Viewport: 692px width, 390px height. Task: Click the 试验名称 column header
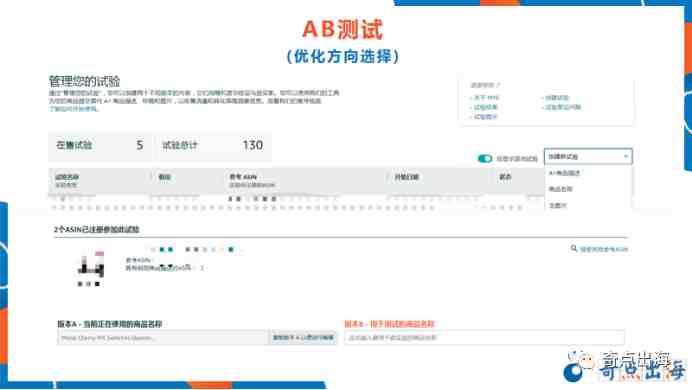point(67,177)
